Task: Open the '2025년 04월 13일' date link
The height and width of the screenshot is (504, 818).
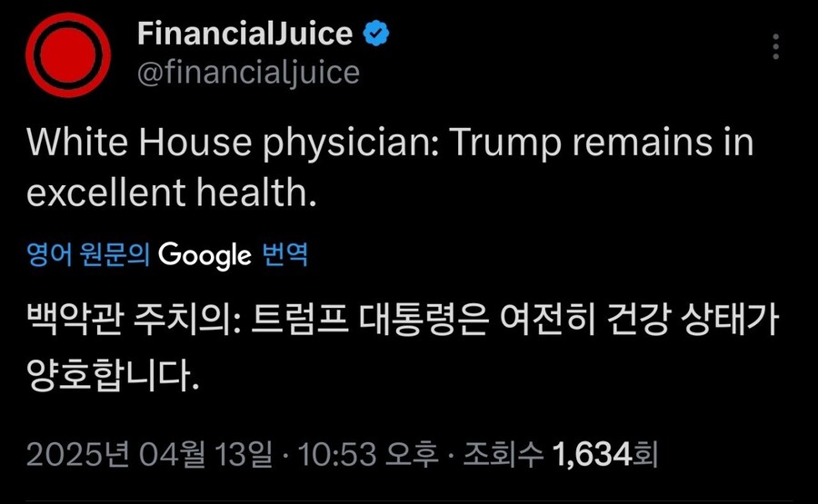Action: click(x=150, y=453)
